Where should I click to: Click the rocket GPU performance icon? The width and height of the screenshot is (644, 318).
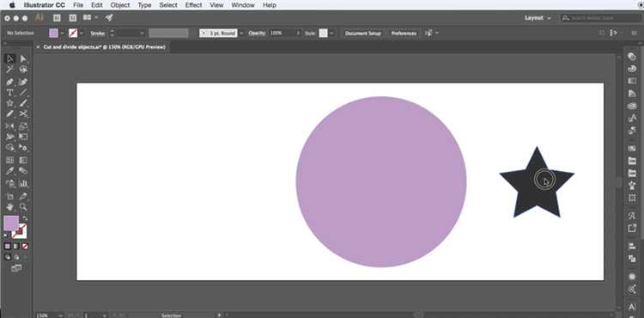point(109,18)
